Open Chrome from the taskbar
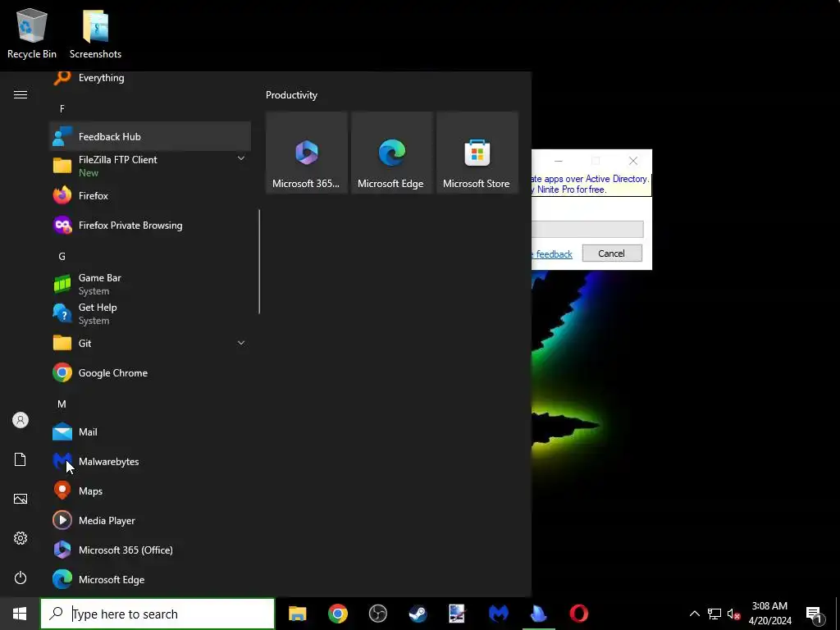840x630 pixels. click(x=337, y=614)
